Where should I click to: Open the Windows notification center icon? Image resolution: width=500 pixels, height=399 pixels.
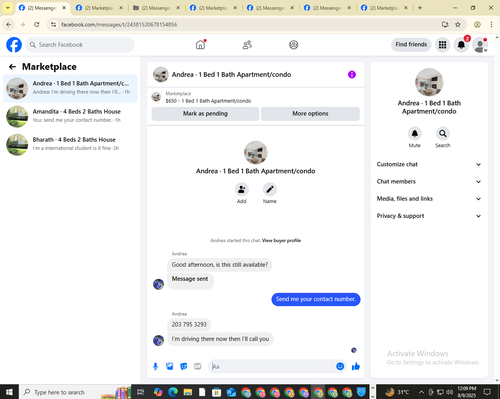[x=487, y=392]
